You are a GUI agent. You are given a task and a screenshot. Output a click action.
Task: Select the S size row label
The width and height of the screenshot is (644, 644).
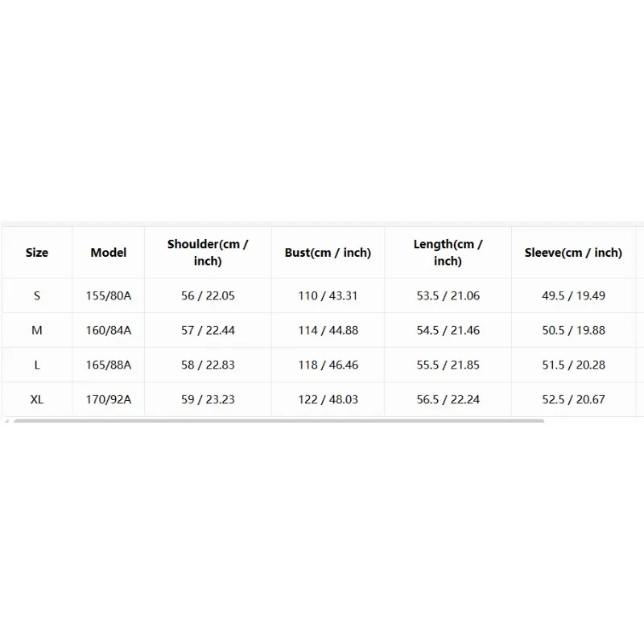(x=37, y=295)
